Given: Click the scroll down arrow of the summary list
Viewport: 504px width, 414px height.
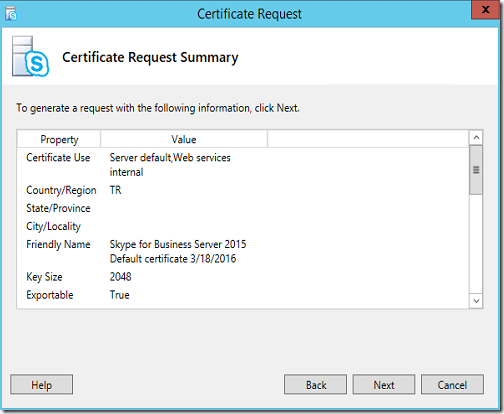Looking at the screenshot, I should click(x=476, y=301).
